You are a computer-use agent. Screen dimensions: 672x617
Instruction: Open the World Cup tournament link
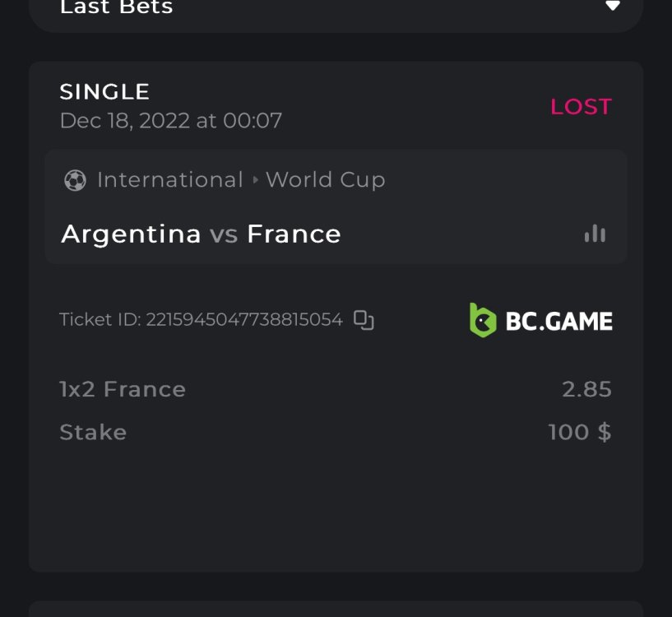pos(326,180)
